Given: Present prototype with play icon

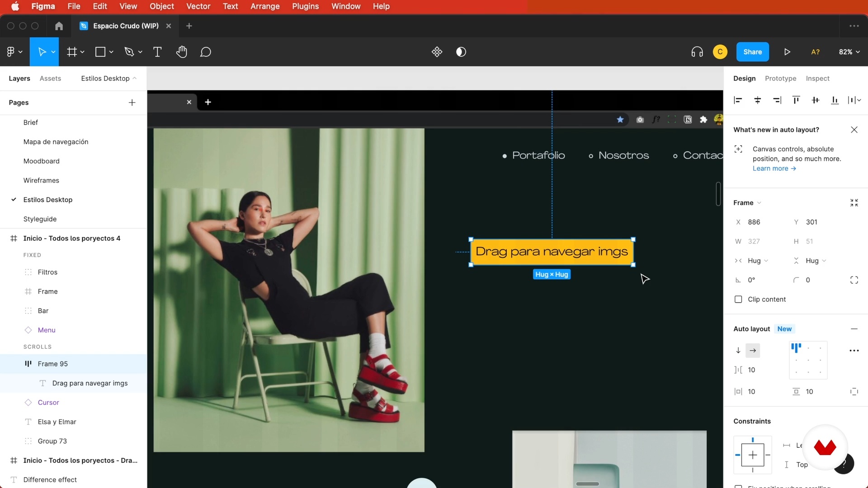Looking at the screenshot, I should [x=787, y=52].
